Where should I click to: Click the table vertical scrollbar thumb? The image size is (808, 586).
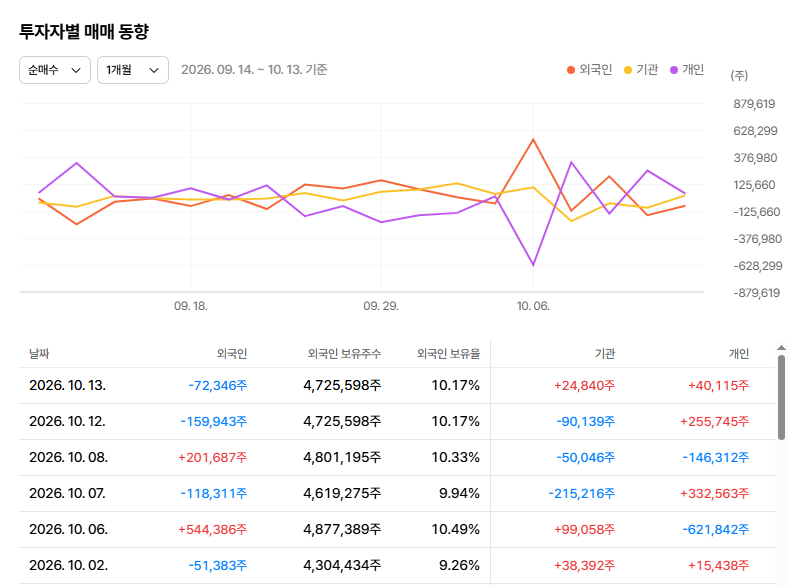[x=781, y=397]
